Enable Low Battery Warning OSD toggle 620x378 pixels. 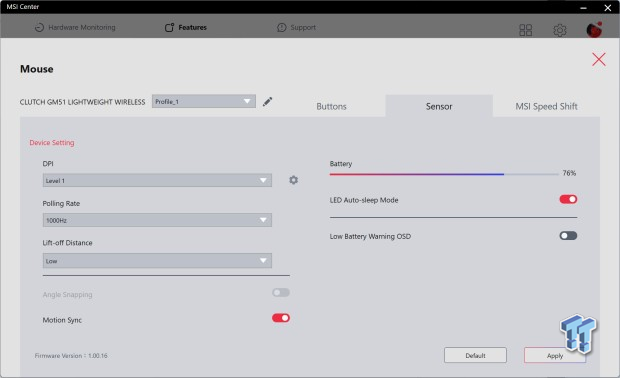tap(568, 236)
